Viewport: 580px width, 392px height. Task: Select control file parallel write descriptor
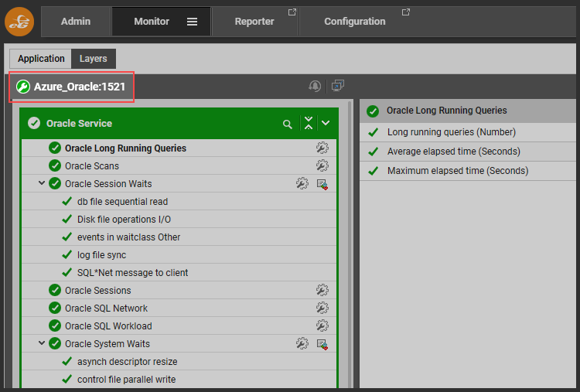tap(127, 380)
